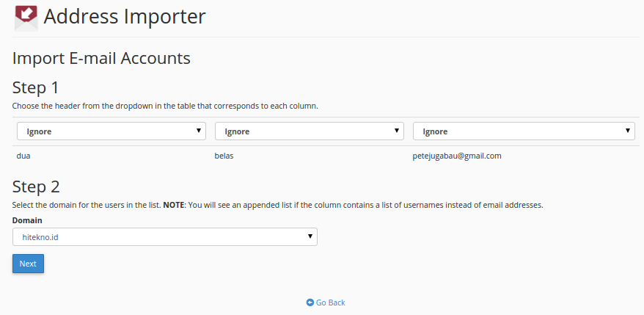Image resolution: width=644 pixels, height=315 pixels.
Task: Expand the Domain dropdown showing hitekno.id
Action: (165, 237)
